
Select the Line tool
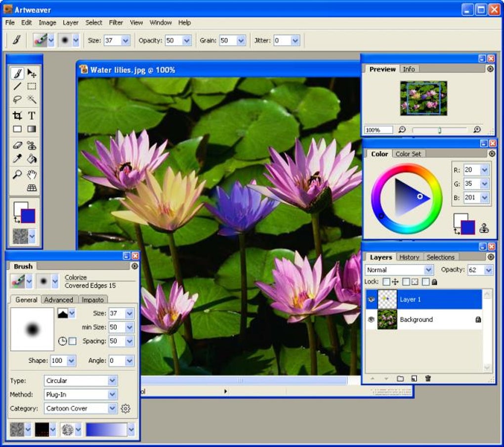tap(17, 86)
